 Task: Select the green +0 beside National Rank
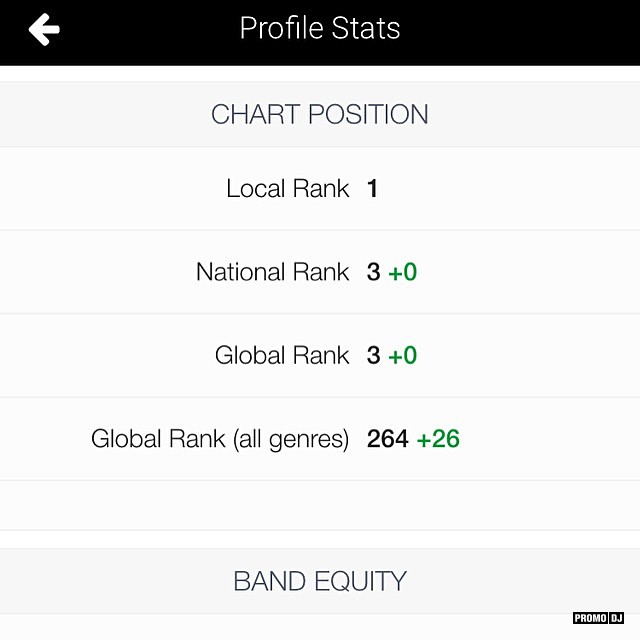coord(402,272)
